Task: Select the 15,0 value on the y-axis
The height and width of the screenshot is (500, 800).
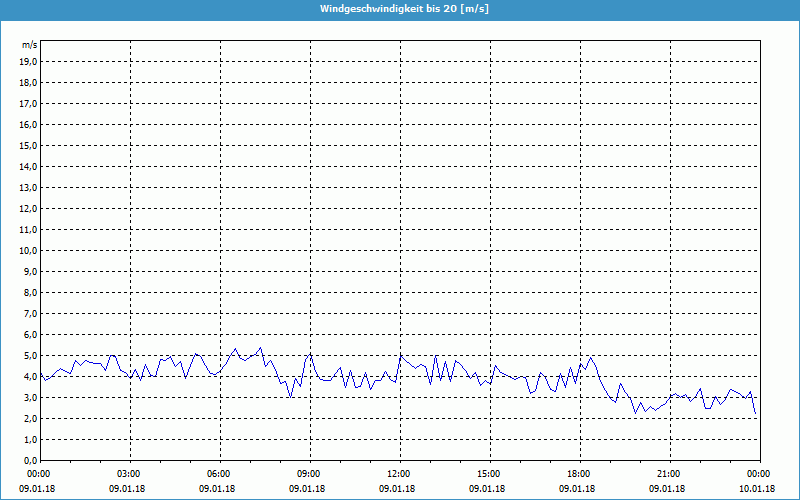Action: click(x=28, y=145)
